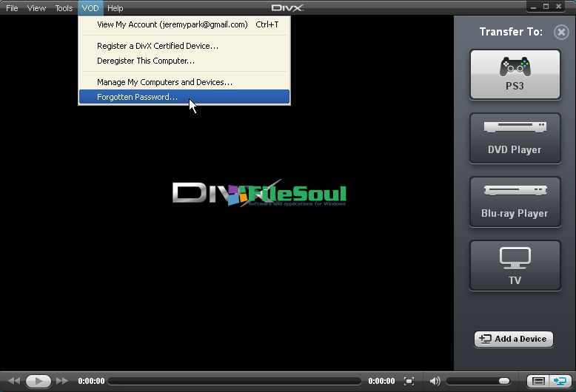Click the rewind button
Image resolution: width=576 pixels, height=392 pixels.
(14, 381)
